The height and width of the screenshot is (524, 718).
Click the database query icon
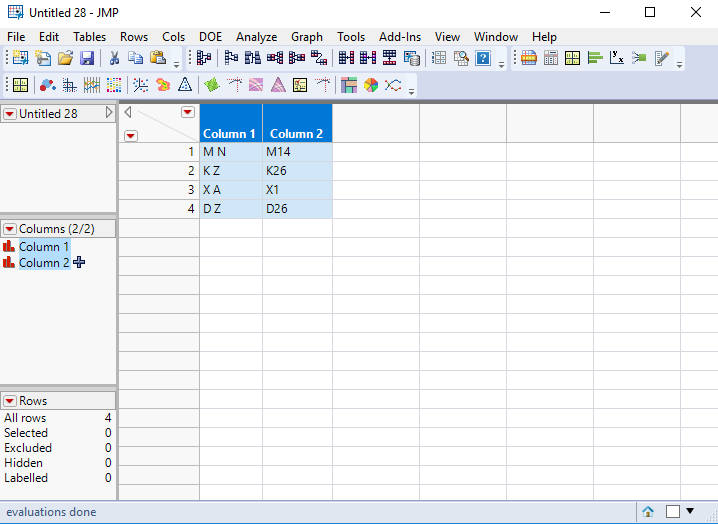[412, 58]
